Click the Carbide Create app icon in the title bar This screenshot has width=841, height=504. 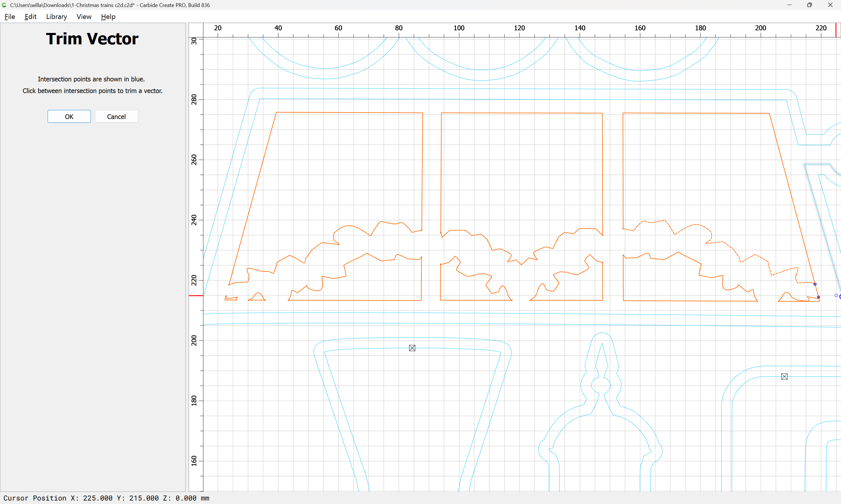click(4, 5)
